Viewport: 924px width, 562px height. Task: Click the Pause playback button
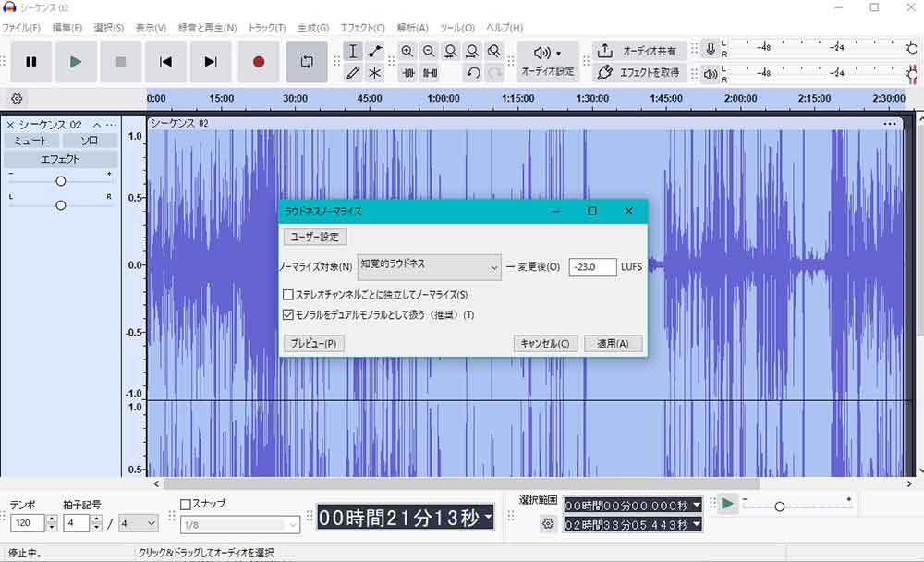31,62
